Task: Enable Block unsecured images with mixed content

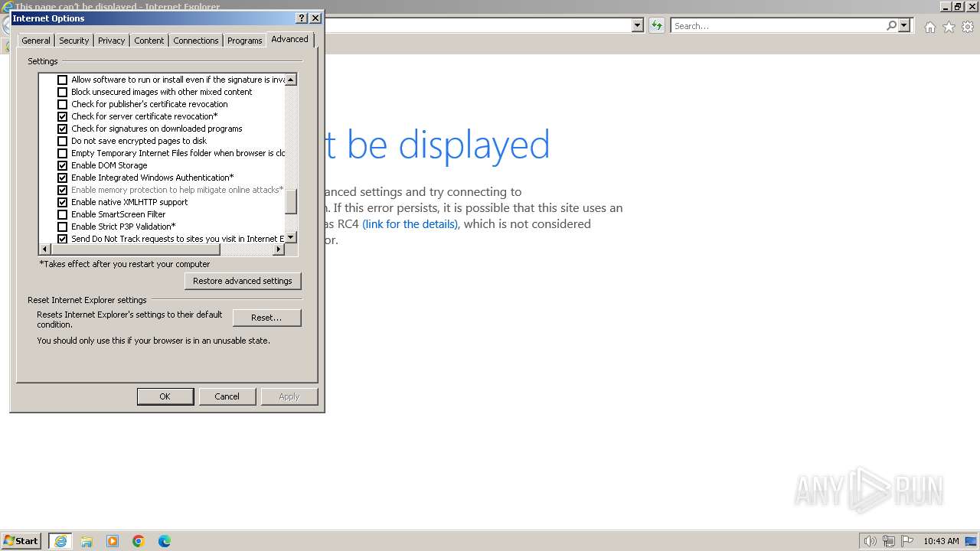Action: click(63, 92)
